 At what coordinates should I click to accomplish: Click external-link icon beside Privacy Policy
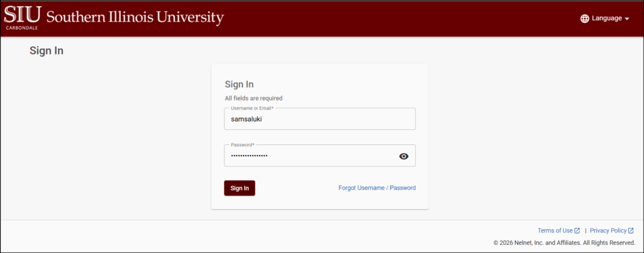pos(631,230)
